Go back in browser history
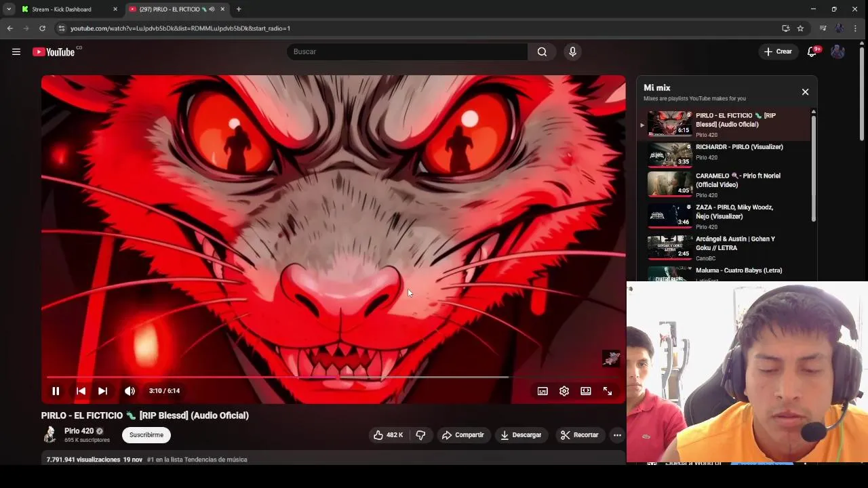The height and width of the screenshot is (488, 868). click(9, 28)
